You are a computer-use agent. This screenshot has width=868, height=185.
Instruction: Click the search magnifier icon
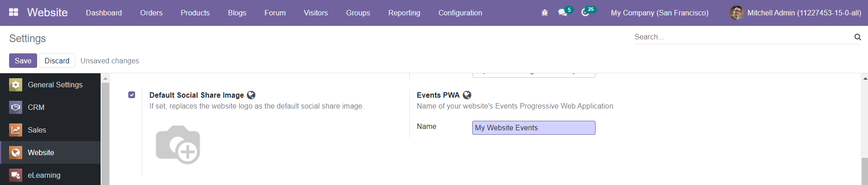tap(858, 37)
